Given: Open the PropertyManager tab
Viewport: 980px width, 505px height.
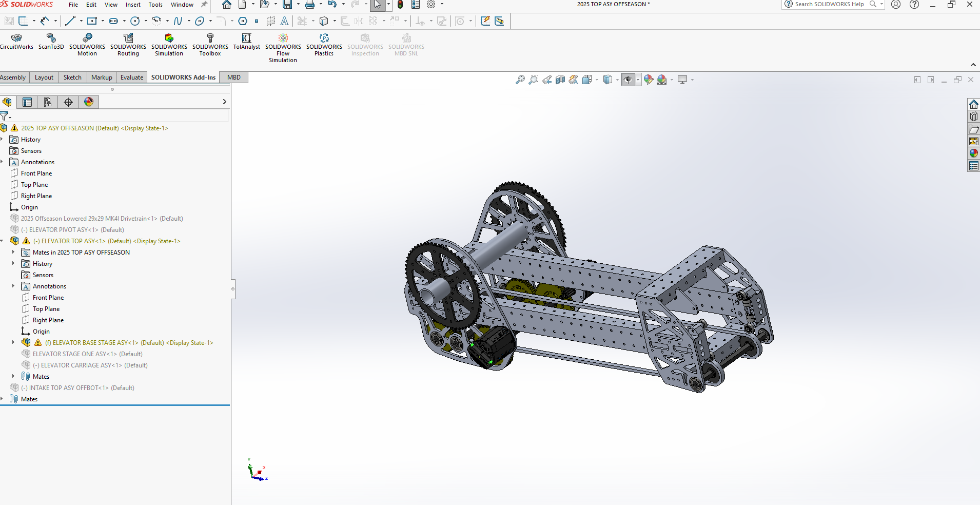Looking at the screenshot, I should pos(27,102).
